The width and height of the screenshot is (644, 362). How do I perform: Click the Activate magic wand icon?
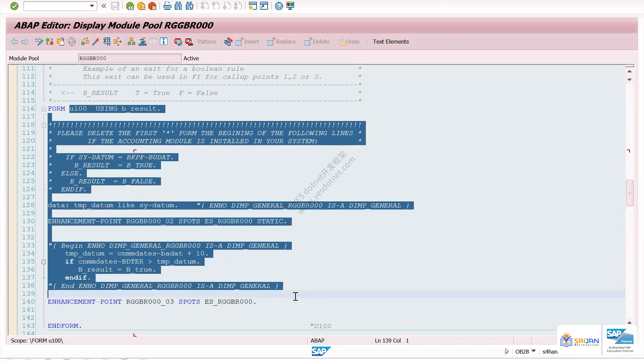96,42
